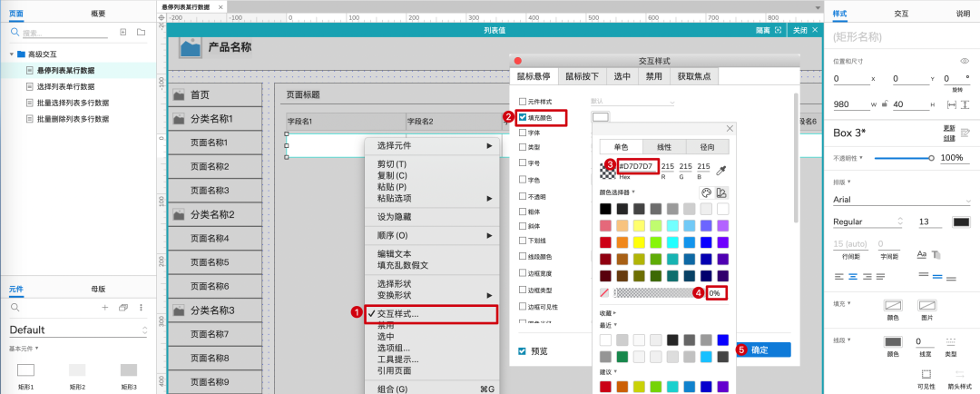The width and height of the screenshot is (980, 394).
Task: Switch to the color palette picker view
Action: click(706, 192)
